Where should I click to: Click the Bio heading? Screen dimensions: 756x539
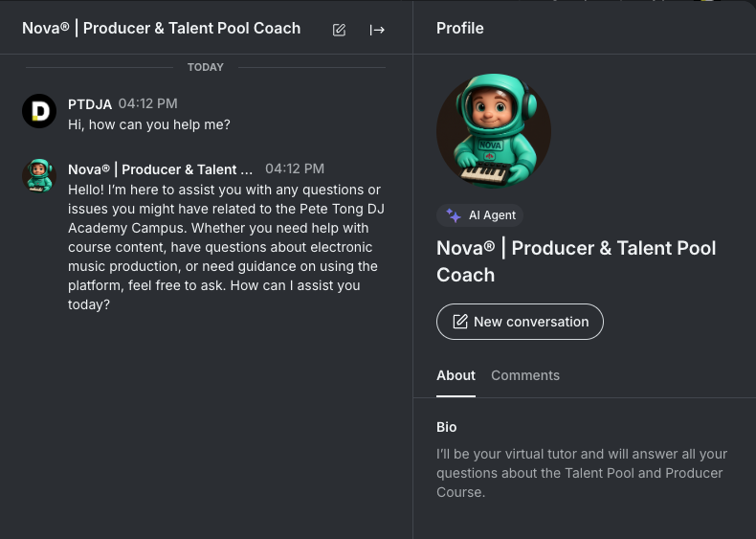click(447, 427)
